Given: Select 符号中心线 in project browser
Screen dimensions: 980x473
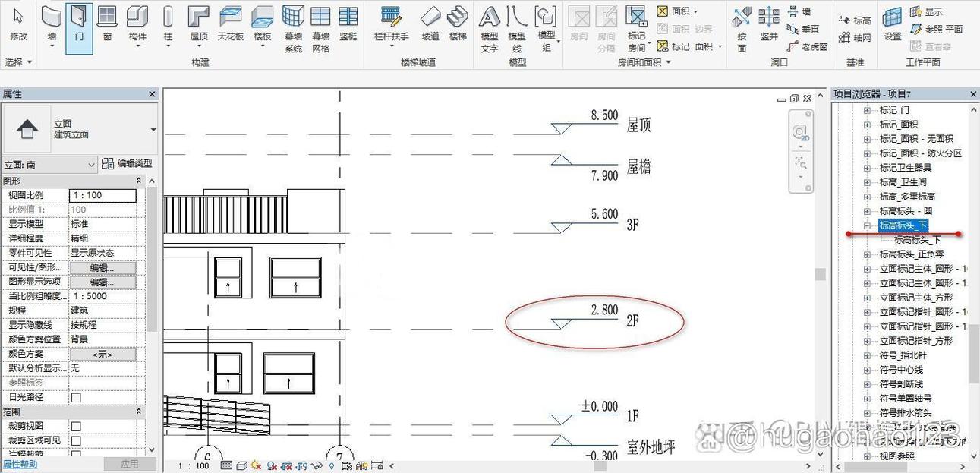Looking at the screenshot, I should pos(901,370).
